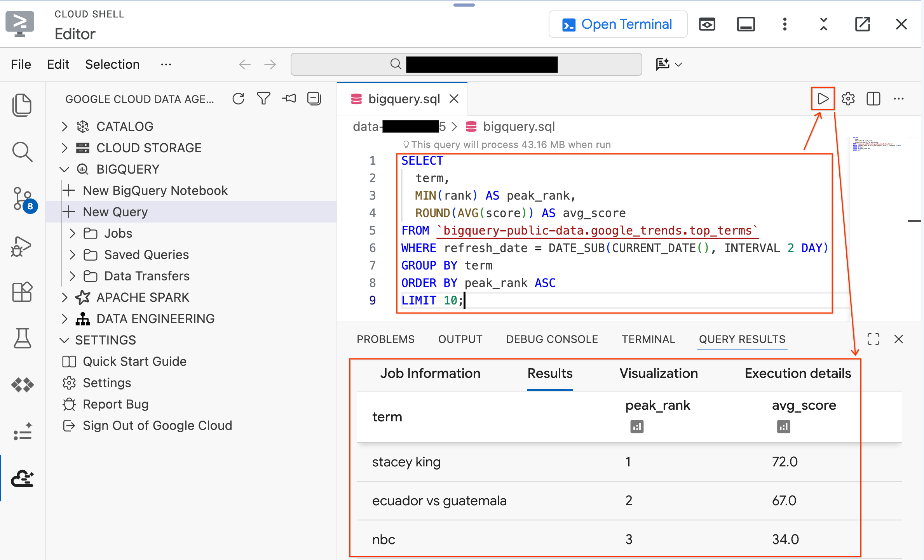Viewport: 924px width, 560px height.
Task: Open Cloud Shell more options menu
Action: (x=785, y=24)
